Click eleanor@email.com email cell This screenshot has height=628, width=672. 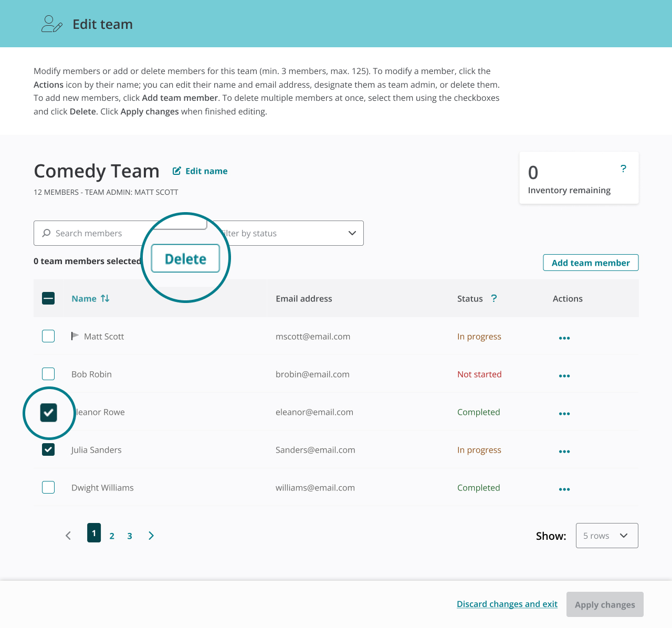[x=314, y=412]
